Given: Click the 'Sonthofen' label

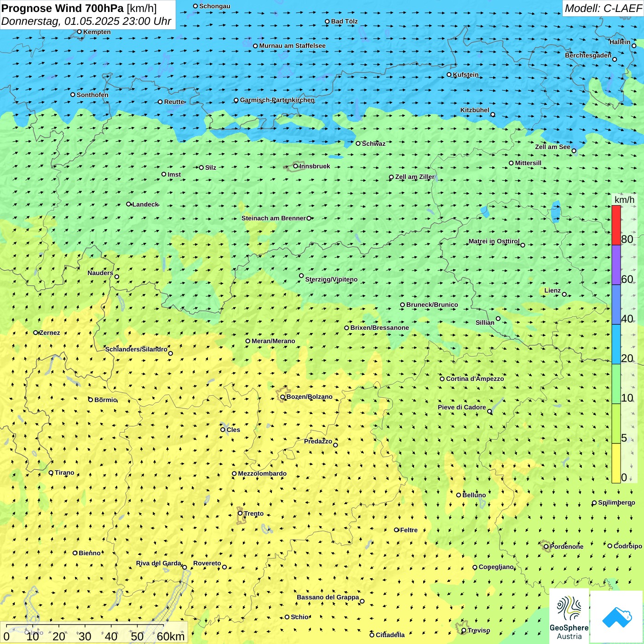Looking at the screenshot, I should tap(92, 95).
